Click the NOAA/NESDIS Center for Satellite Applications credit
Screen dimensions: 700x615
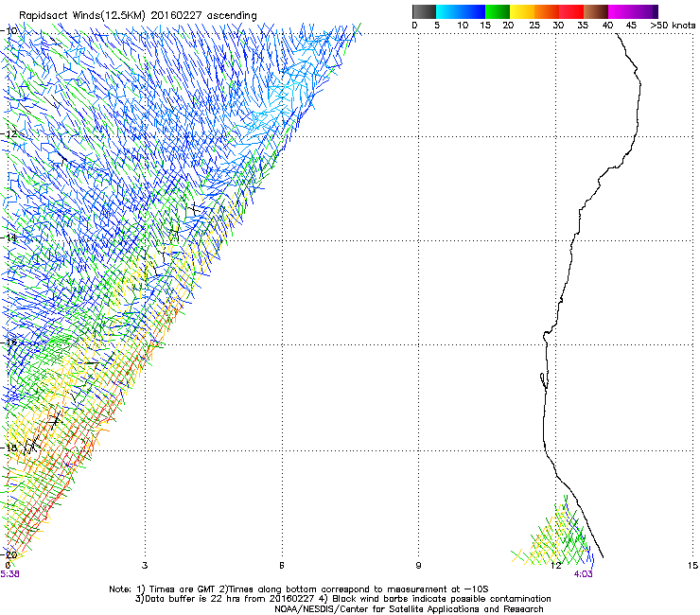click(409, 609)
